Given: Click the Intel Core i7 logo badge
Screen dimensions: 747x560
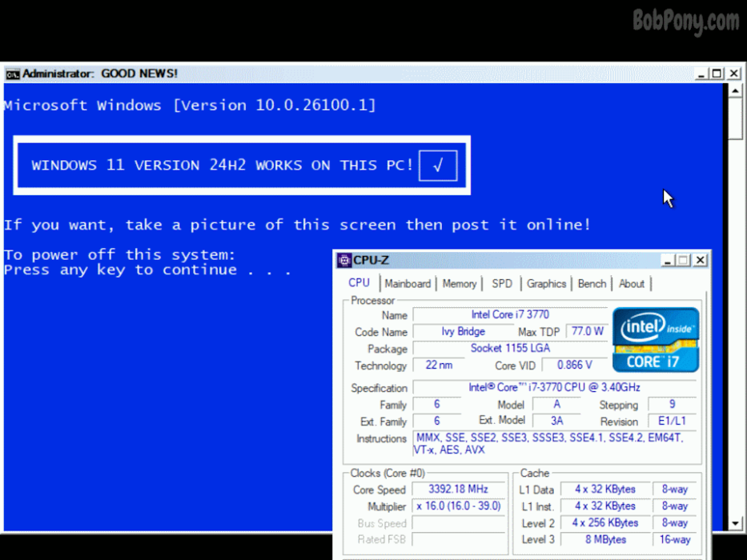Looking at the screenshot, I should pos(655,338).
